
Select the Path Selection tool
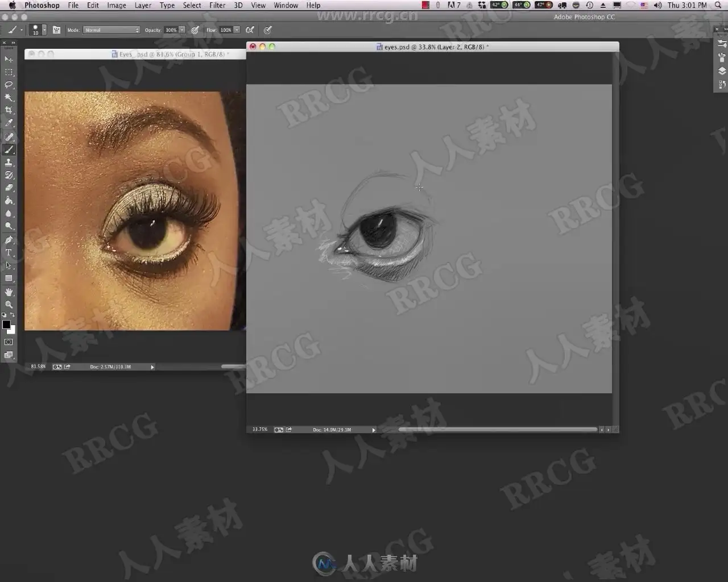tap(9, 265)
